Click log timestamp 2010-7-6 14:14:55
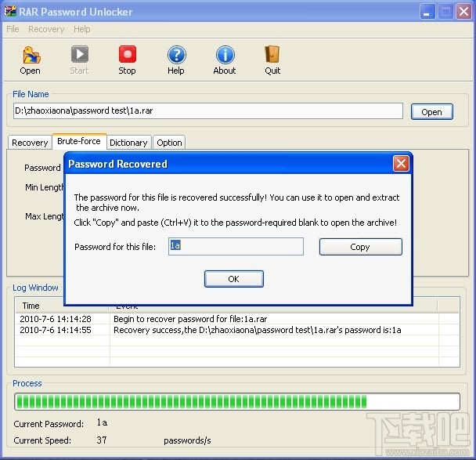This screenshot has height=460, width=476. click(x=56, y=330)
